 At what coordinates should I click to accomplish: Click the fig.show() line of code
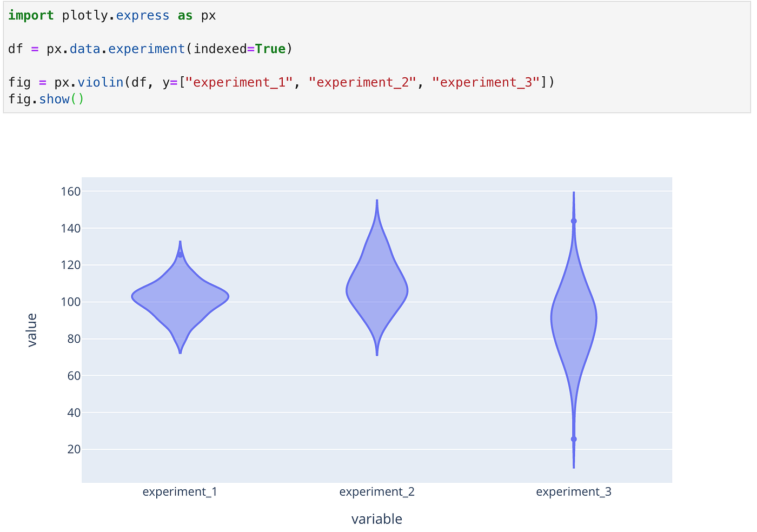(46, 99)
